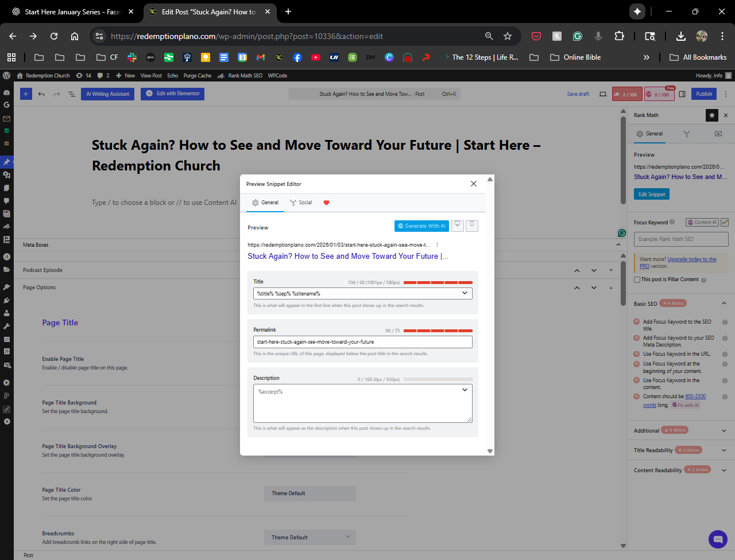
Task: Click the red heart icon tab
Action: tap(326, 203)
